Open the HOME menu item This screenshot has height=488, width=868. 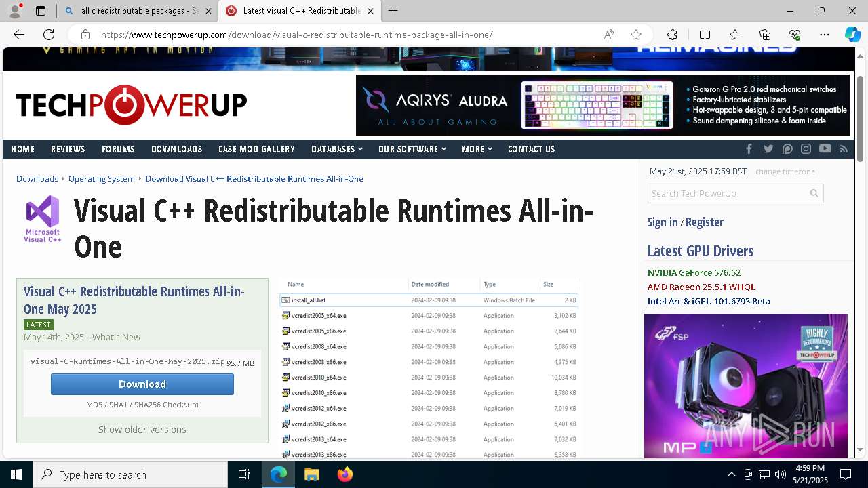click(22, 149)
